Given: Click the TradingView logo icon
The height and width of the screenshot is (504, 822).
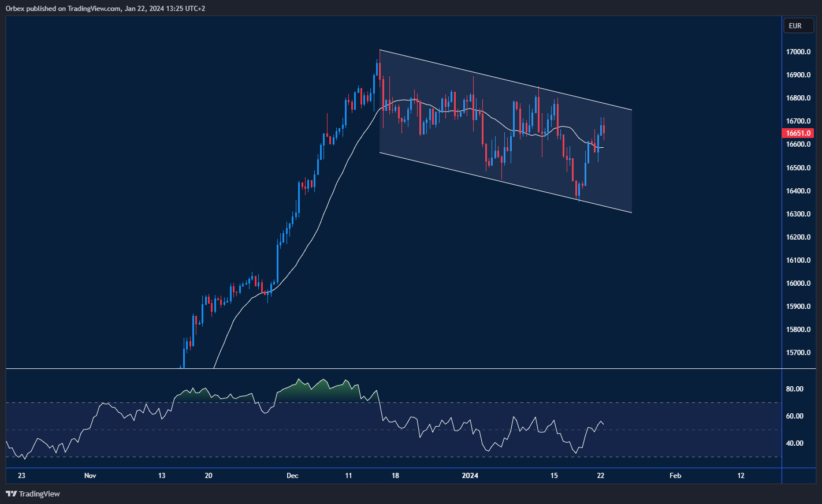Looking at the screenshot, I should [x=12, y=494].
